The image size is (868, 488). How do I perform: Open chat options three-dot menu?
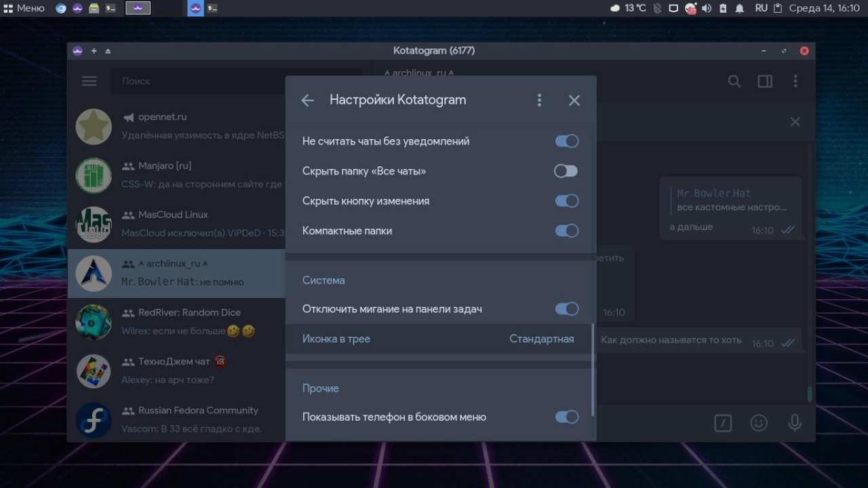pyautogui.click(x=795, y=81)
